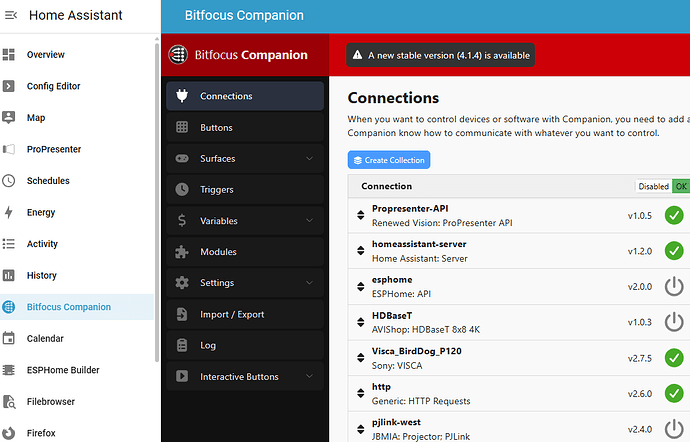Click the Variables dollar sign icon
Viewport: 690px width, 442px height.
(x=182, y=221)
